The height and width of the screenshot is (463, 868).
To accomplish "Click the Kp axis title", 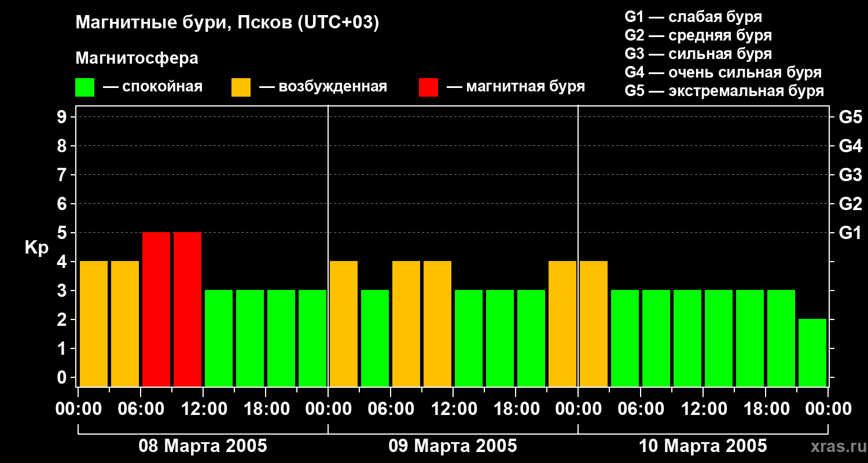I will click(36, 248).
